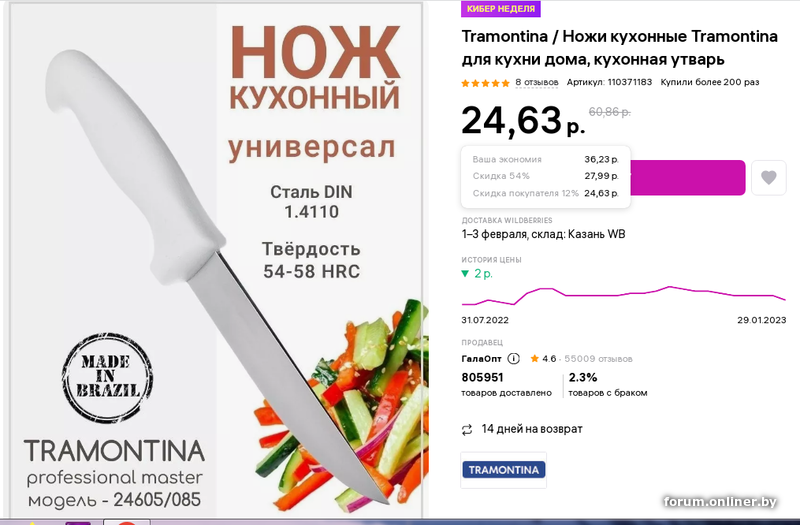This screenshot has width=800, height=525.
Task: Click the purple add-to-cart button
Action: pyautogui.click(x=688, y=178)
